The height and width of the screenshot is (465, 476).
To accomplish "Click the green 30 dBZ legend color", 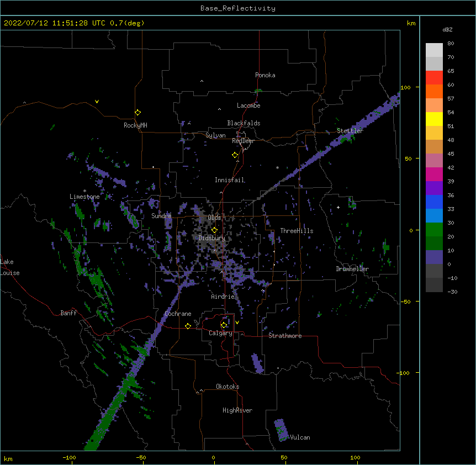I will (434, 230).
